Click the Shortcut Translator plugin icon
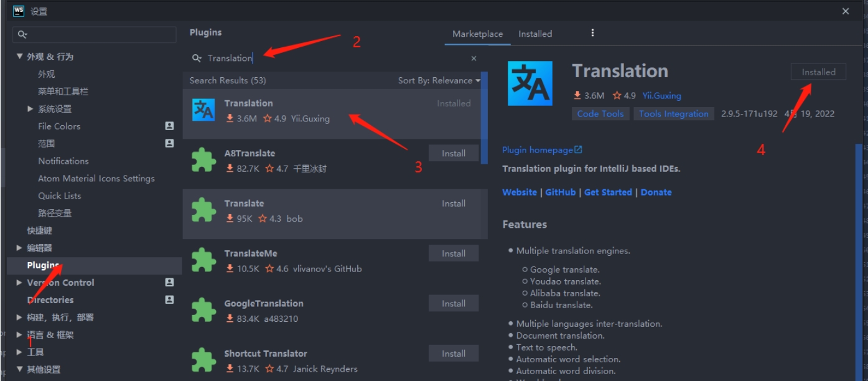This screenshot has width=868, height=381. (203, 360)
